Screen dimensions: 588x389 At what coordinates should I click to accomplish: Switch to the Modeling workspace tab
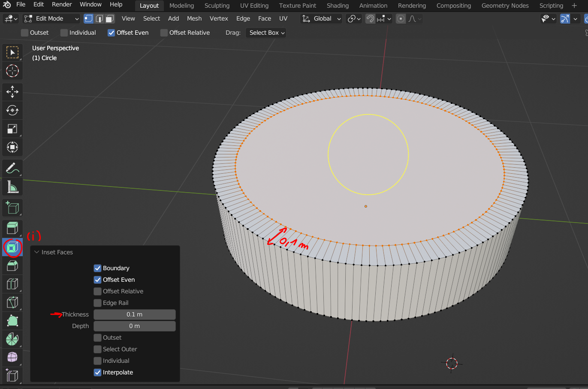[181, 6]
